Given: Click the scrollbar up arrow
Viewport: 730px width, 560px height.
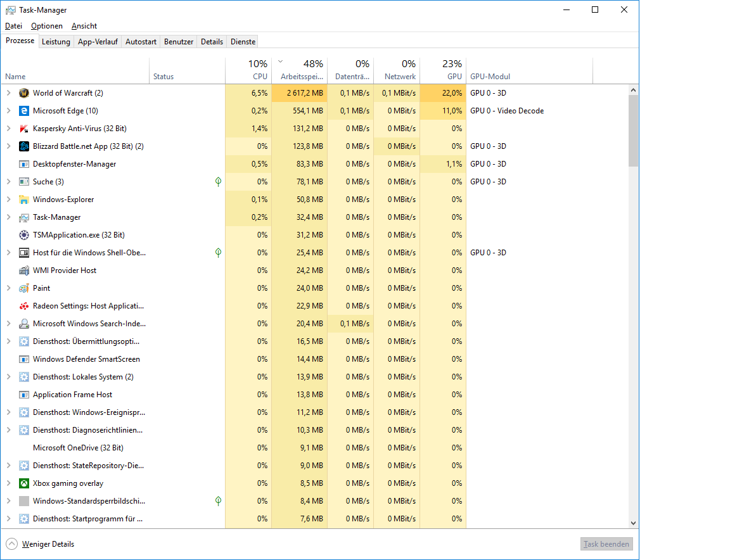Looking at the screenshot, I should pos(633,90).
